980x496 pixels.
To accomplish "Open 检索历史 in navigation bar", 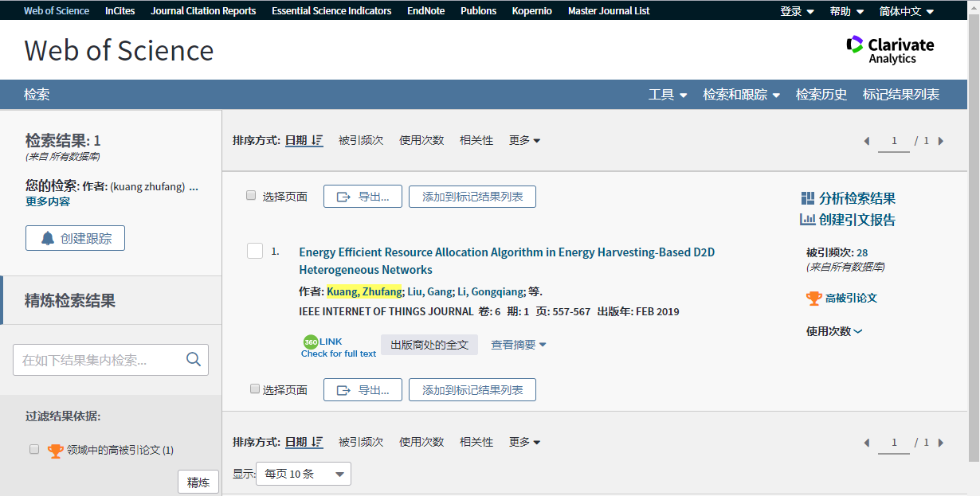I will pos(821,95).
